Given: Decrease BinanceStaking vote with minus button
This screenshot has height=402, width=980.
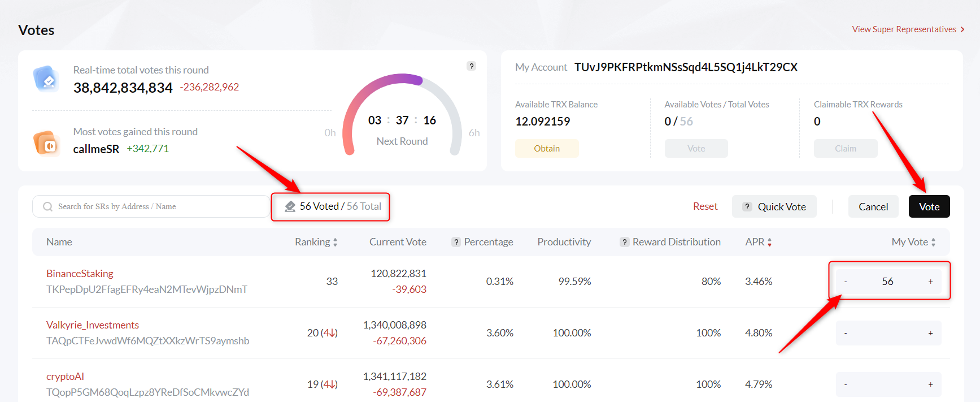Looking at the screenshot, I should [x=846, y=282].
